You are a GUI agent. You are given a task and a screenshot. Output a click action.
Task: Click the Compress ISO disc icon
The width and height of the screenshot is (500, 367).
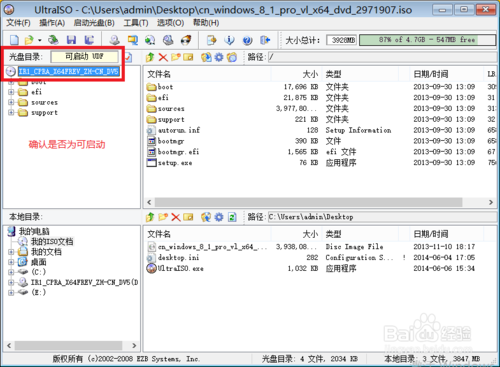pyautogui.click(x=150, y=40)
